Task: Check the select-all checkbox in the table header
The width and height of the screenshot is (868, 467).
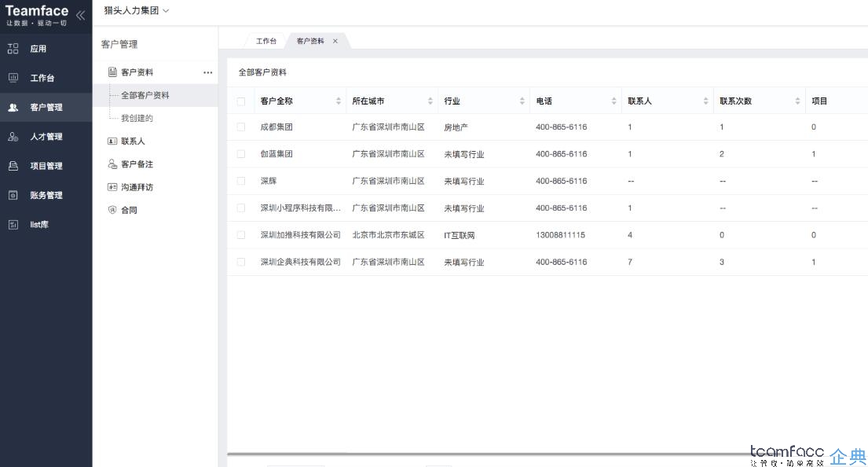Action: tap(240, 102)
